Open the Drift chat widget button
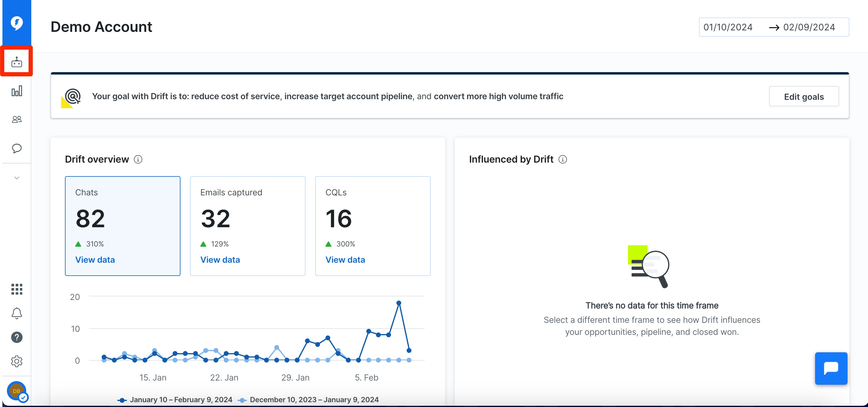868x407 pixels. 831,368
